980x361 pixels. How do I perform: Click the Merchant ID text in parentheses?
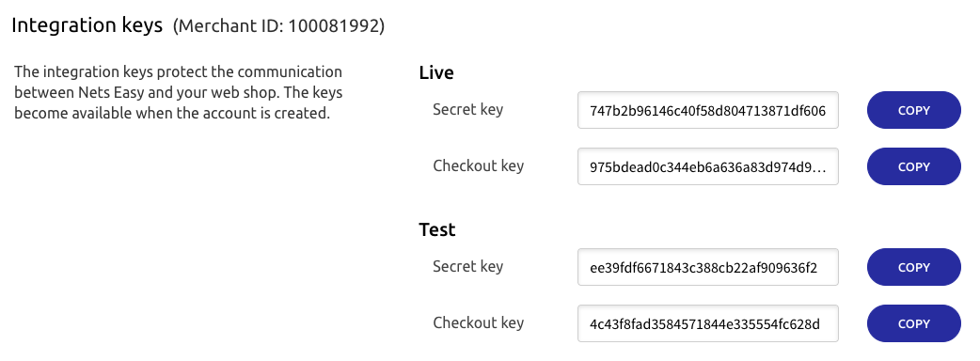pyautogui.click(x=278, y=26)
